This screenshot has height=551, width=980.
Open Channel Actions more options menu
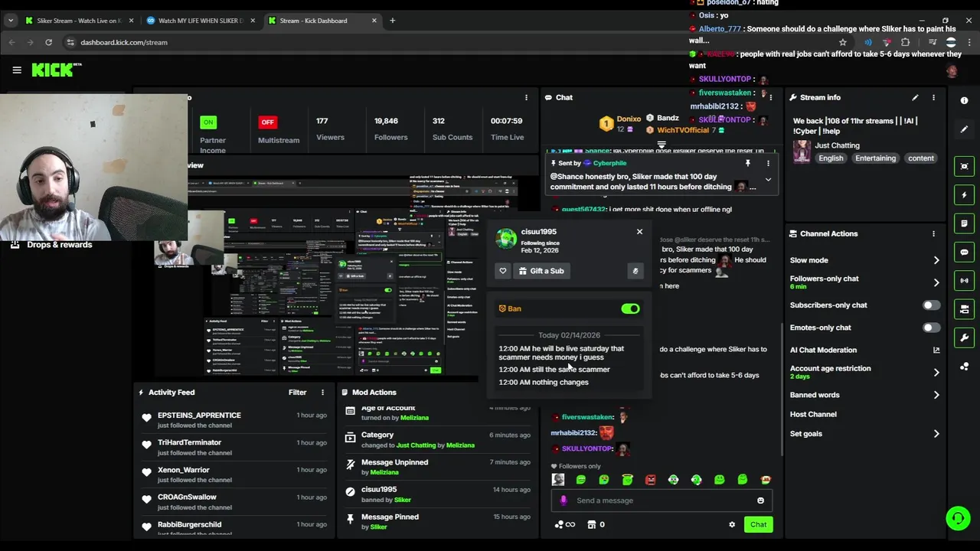933,233
